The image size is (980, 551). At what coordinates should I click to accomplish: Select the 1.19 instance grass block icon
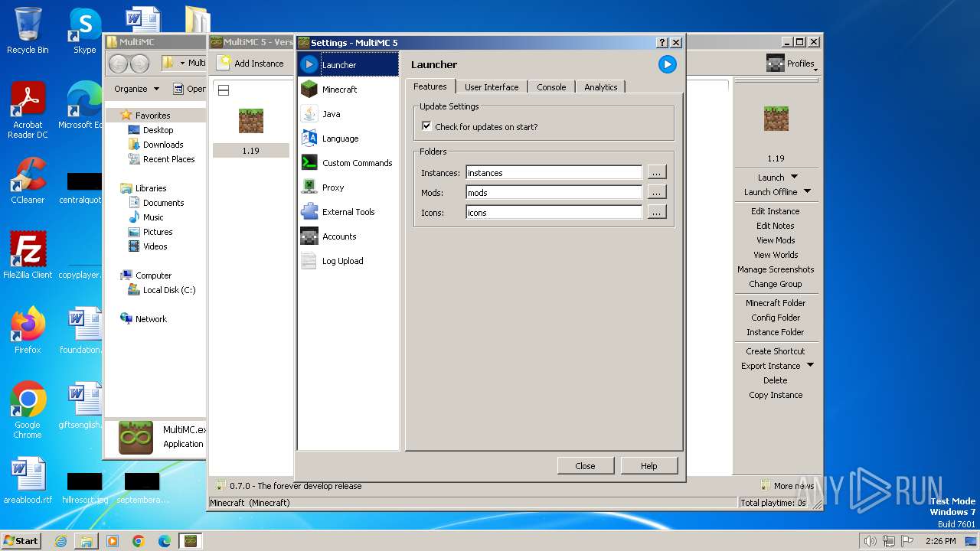251,121
